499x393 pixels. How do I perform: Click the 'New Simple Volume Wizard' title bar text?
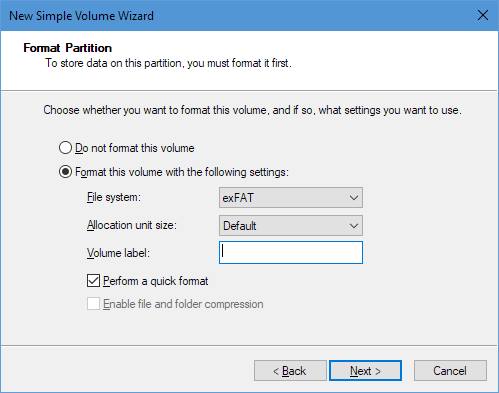coord(81,16)
